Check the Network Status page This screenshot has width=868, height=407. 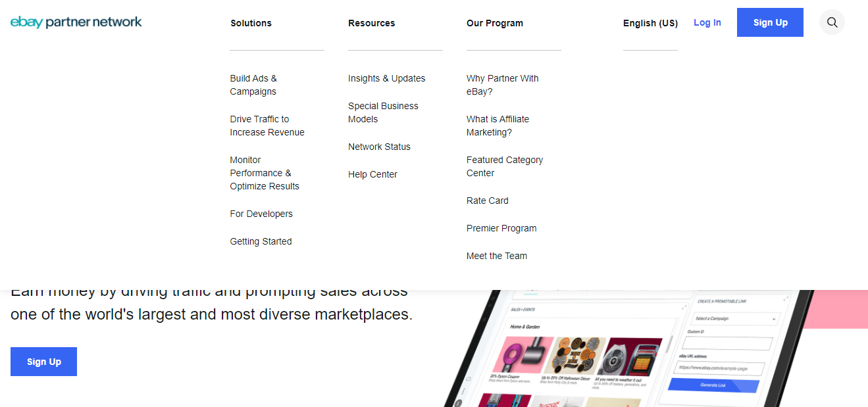(x=379, y=147)
